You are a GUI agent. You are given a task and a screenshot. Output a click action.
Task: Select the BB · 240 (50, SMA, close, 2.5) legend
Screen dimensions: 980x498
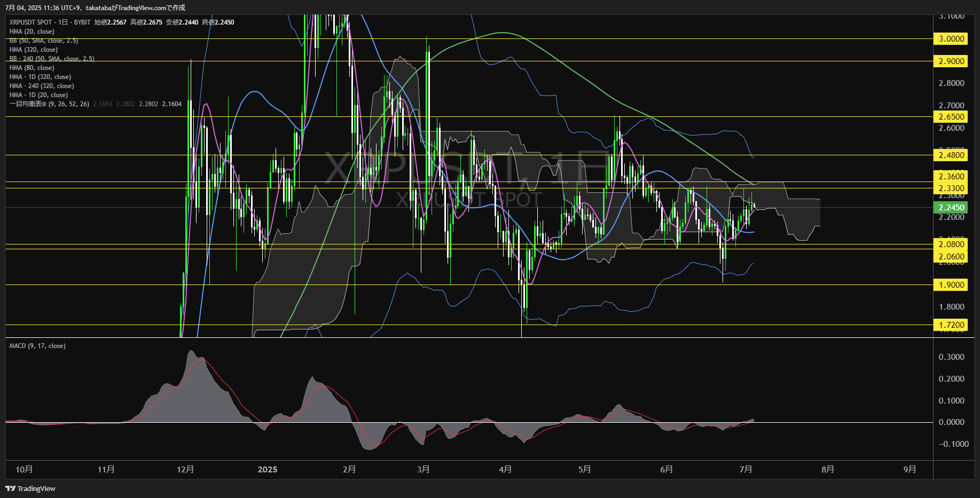tap(52, 59)
